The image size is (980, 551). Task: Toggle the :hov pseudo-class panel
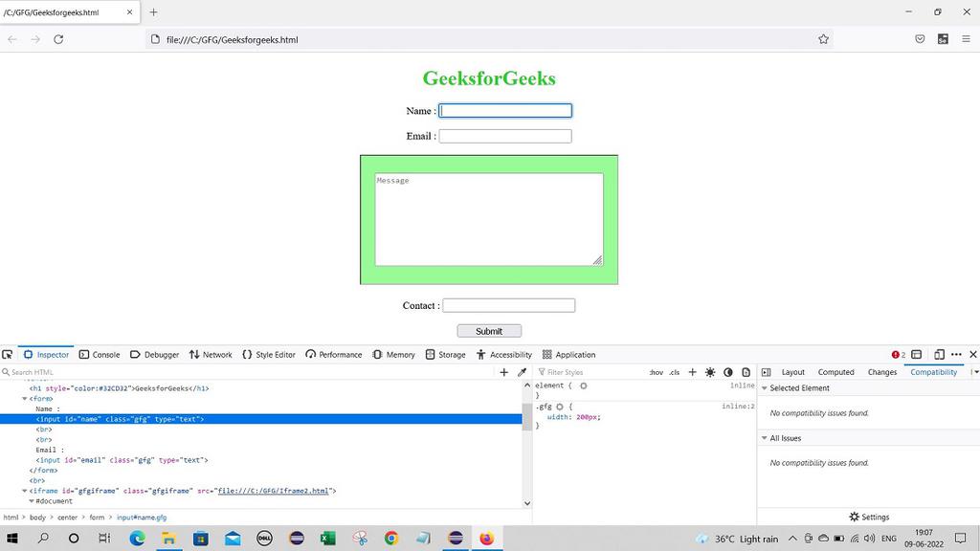656,372
